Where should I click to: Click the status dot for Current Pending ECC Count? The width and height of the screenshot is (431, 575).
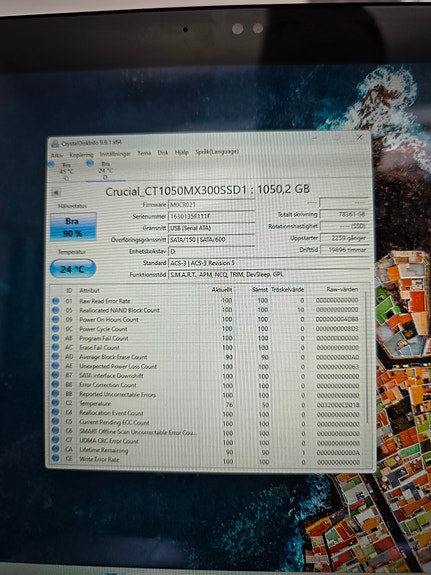(x=55, y=421)
